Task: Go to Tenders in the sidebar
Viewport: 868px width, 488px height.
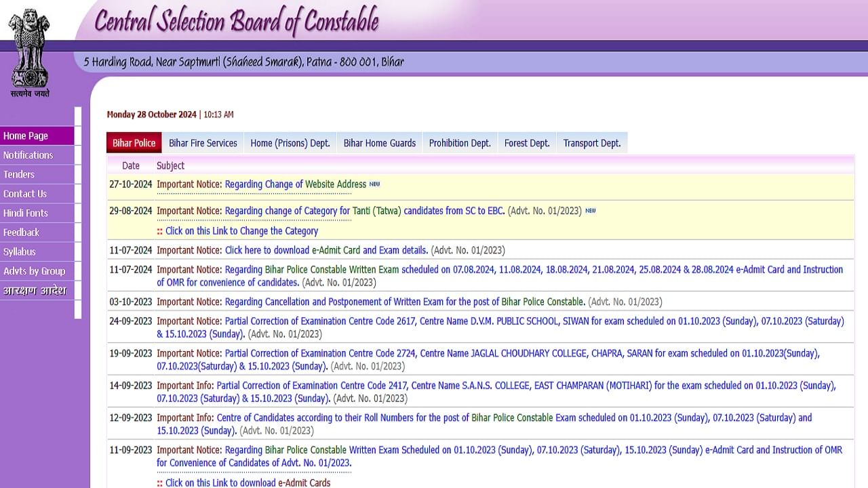Action: [x=37, y=174]
